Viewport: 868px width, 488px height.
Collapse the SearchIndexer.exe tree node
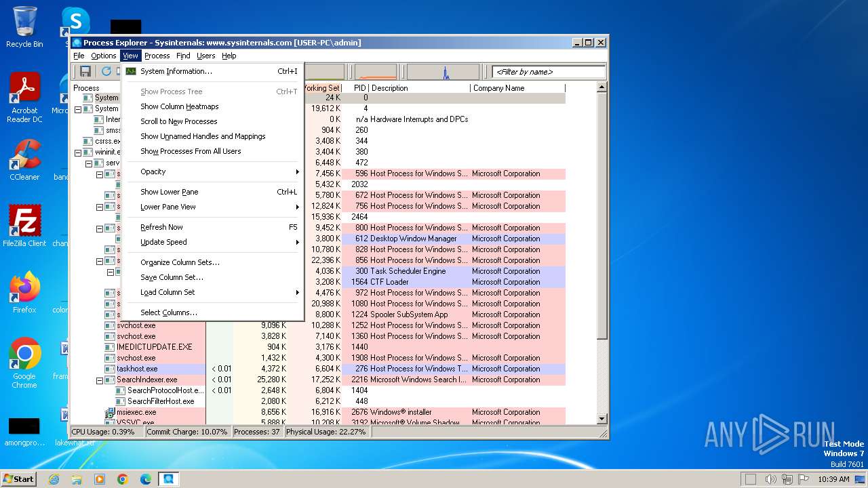pos(100,380)
